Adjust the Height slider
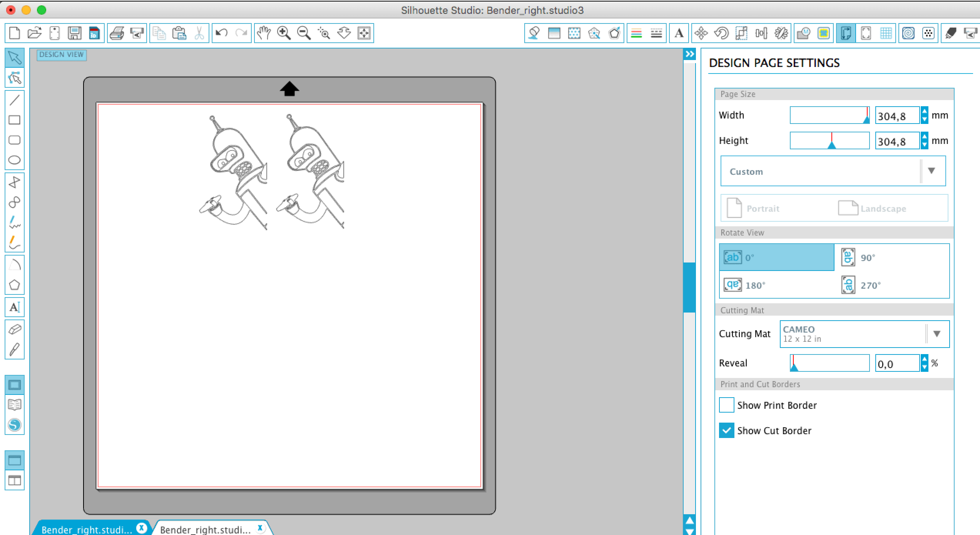 point(829,140)
